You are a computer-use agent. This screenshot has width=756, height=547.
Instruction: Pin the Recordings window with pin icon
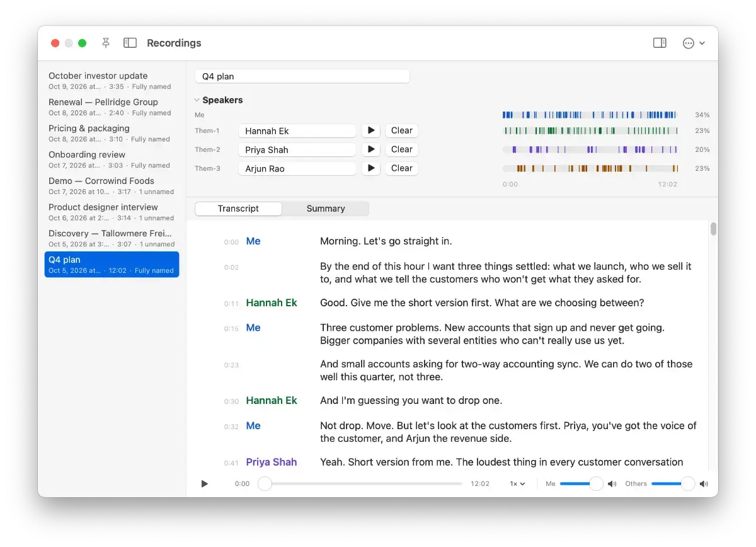(x=106, y=43)
